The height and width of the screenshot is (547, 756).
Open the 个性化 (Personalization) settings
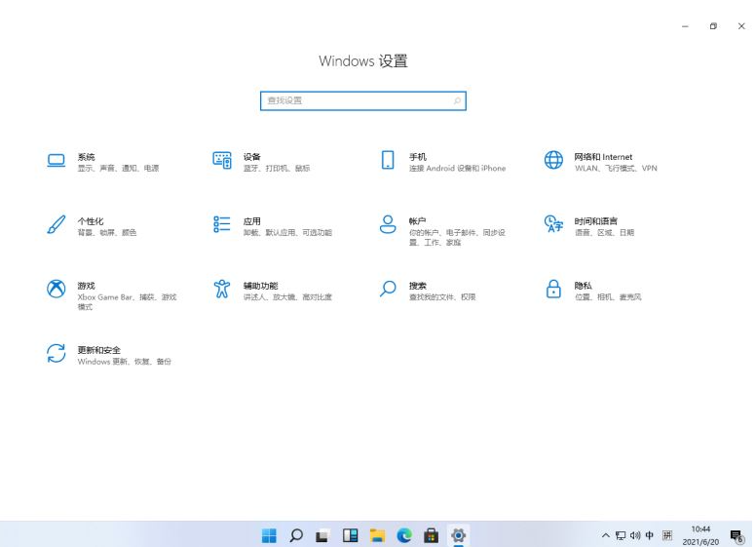tap(90, 221)
